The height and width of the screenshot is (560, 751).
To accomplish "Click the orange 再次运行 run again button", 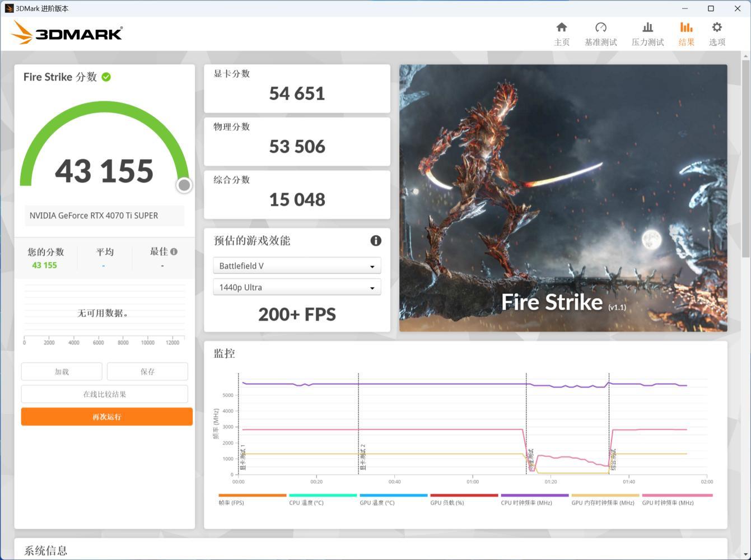I will pos(107,417).
